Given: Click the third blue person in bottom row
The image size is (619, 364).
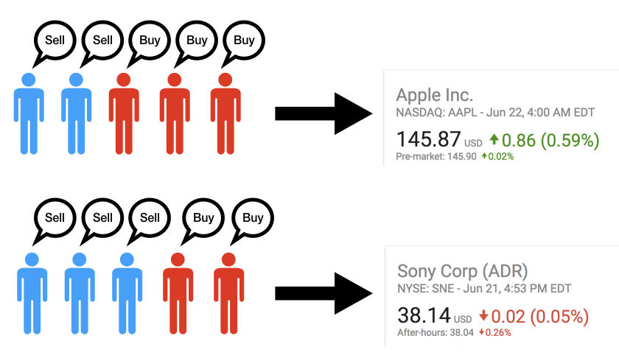Looking at the screenshot, I should pyautogui.click(x=127, y=293).
